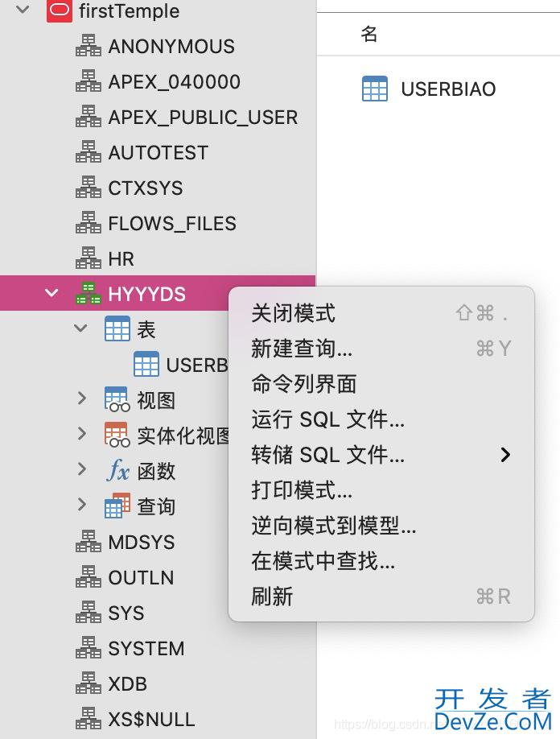The height and width of the screenshot is (739, 560).
Task: Click the HR schema icon
Action: (x=88, y=258)
